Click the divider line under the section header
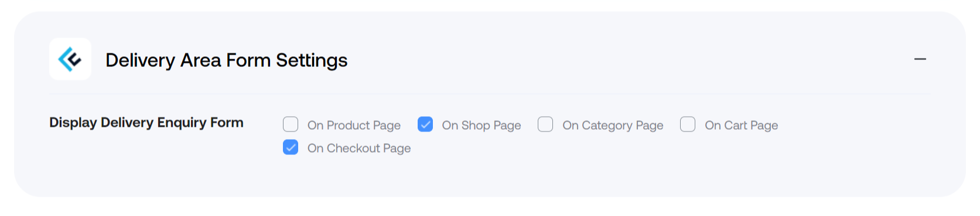This screenshot has width=980, height=216. [490, 94]
